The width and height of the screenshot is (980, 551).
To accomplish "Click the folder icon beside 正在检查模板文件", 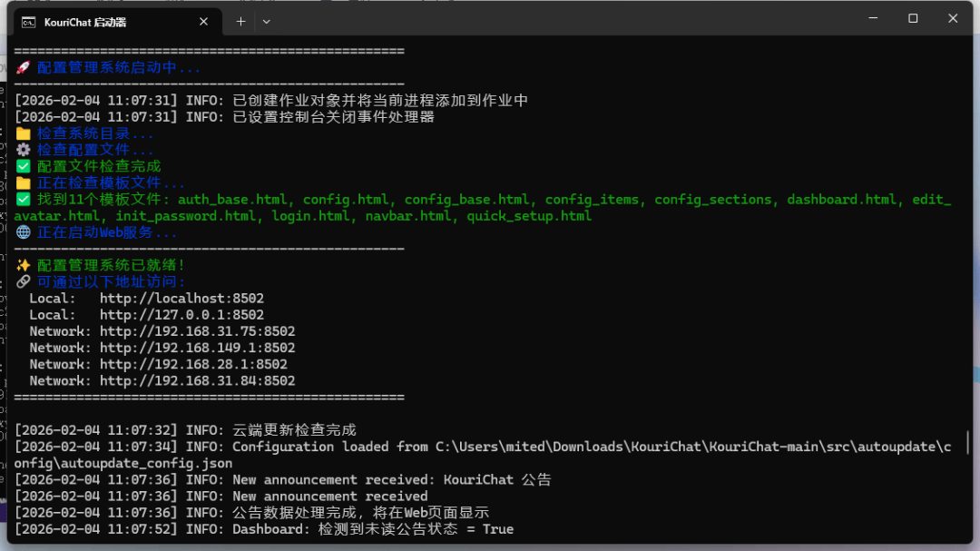I will 23,182.
